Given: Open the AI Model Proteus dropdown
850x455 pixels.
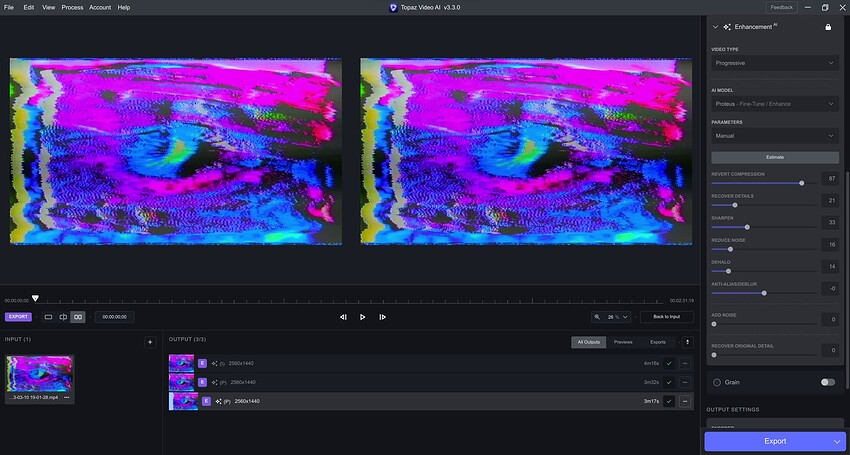Looking at the screenshot, I should tap(775, 103).
